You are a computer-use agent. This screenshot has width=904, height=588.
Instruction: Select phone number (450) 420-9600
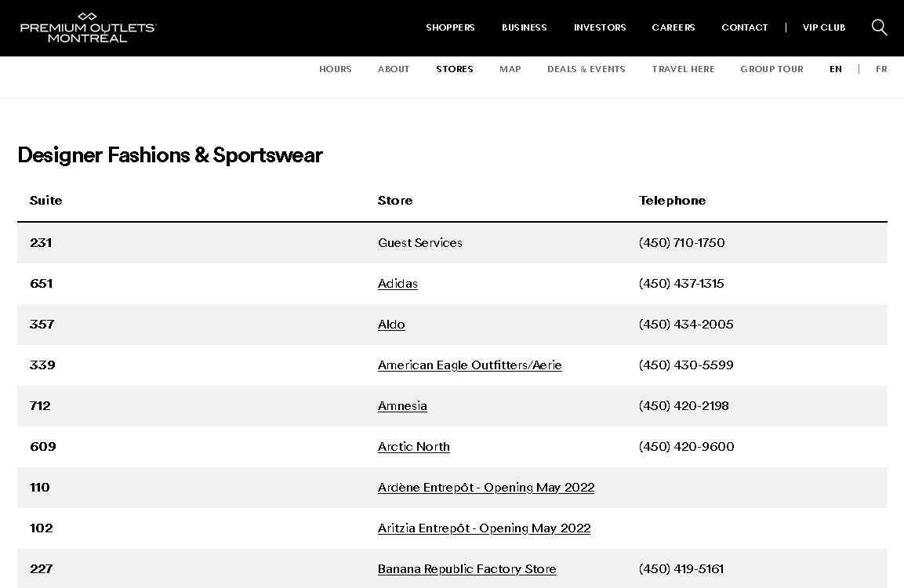[687, 447]
